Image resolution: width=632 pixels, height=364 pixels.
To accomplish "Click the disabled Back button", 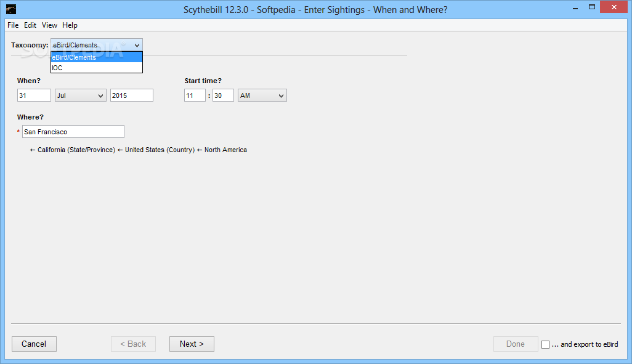I will pos(133,344).
